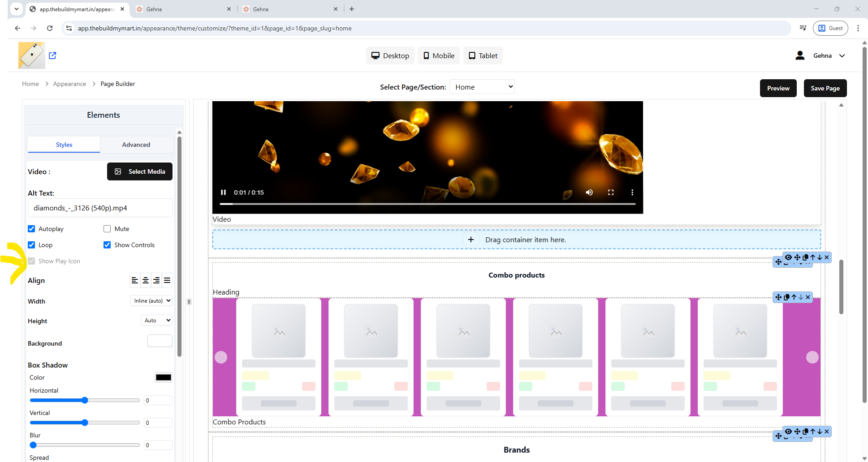The width and height of the screenshot is (868, 462).
Task: Open a new browser tab
Action: tap(352, 9)
